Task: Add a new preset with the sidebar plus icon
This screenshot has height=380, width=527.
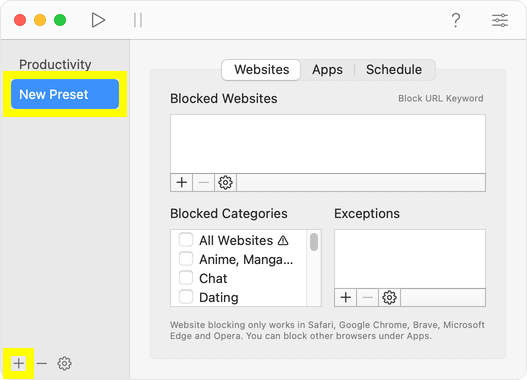Action: [19, 363]
